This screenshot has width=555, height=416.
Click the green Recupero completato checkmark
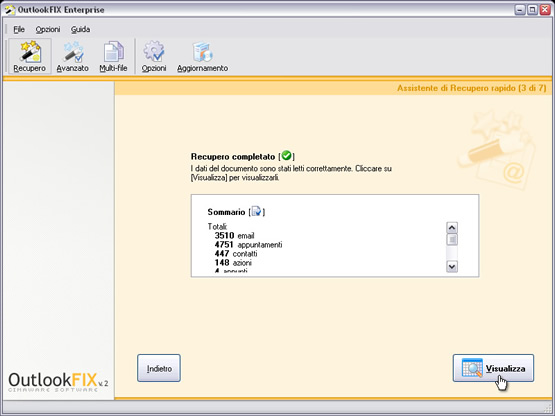coord(286,155)
